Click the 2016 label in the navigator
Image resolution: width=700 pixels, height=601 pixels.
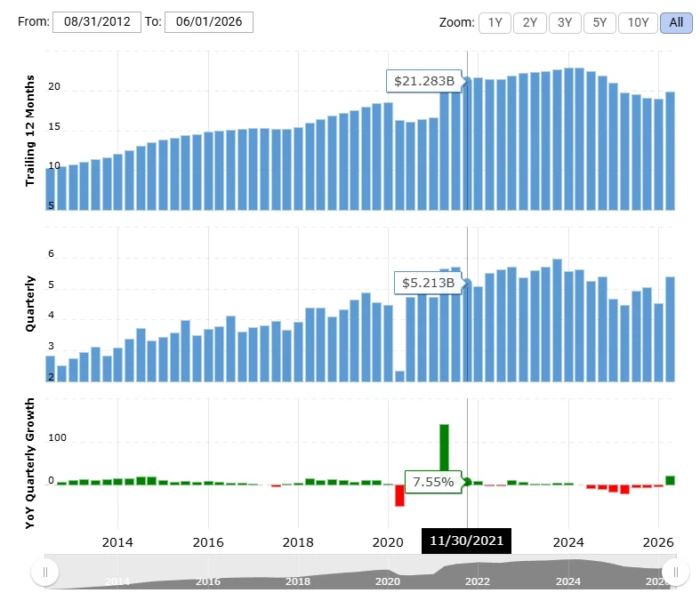[208, 581]
